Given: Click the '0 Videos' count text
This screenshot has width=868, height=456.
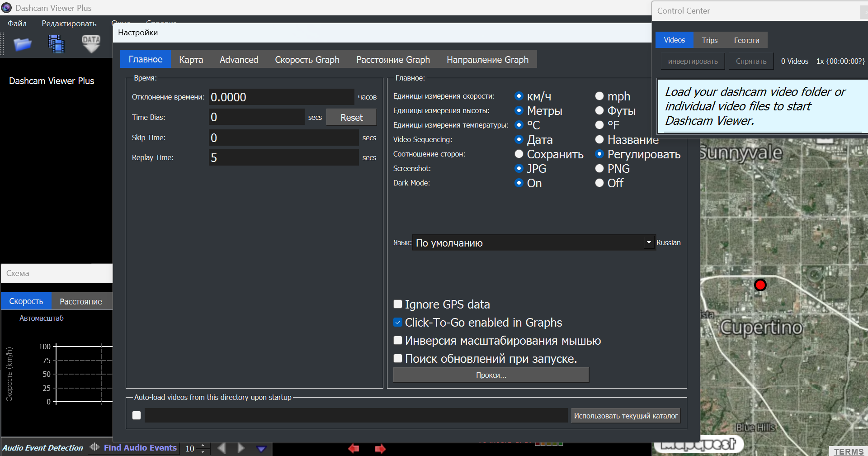Looking at the screenshot, I should [794, 61].
